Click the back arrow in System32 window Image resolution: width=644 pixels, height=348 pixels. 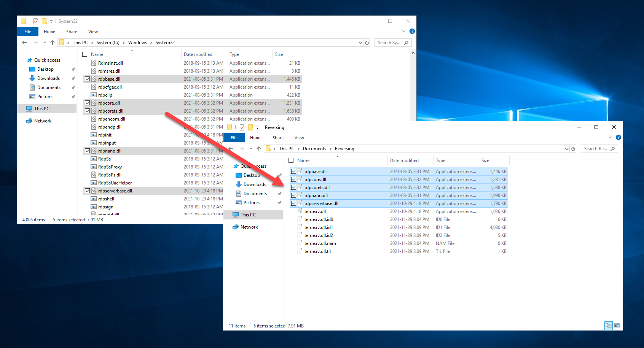[x=25, y=43]
